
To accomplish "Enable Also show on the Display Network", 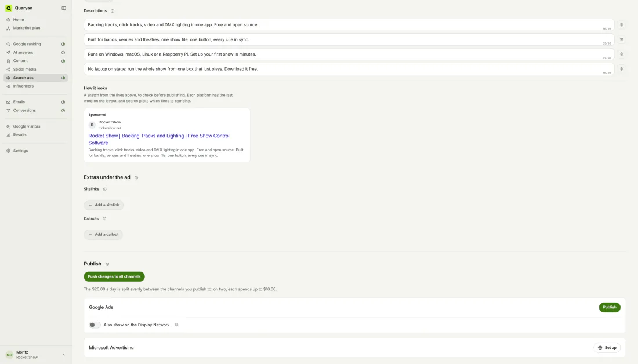I will click(x=95, y=325).
